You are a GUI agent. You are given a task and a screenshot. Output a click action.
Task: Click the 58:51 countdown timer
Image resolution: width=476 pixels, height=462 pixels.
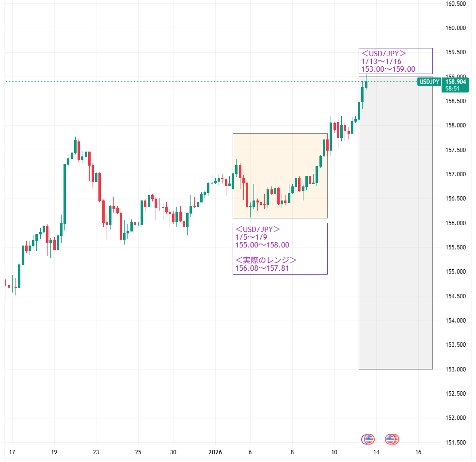tap(453, 90)
